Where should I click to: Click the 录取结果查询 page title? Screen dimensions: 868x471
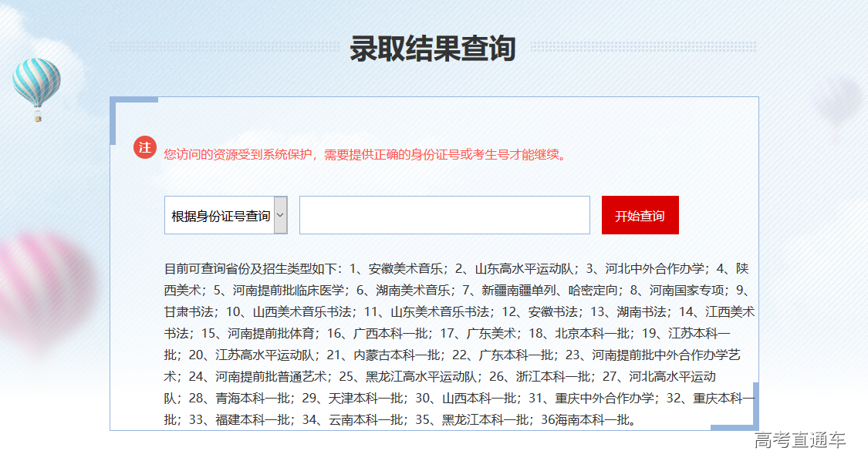pyautogui.click(x=434, y=47)
